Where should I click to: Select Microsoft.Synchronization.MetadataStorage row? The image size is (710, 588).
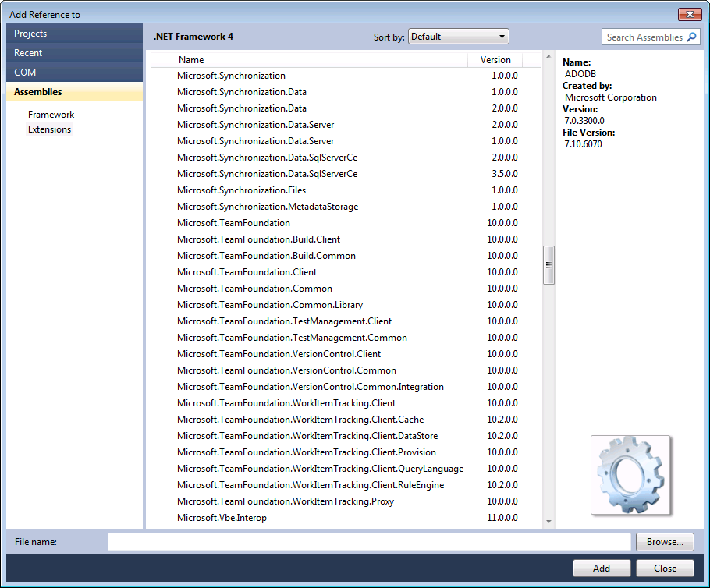[346, 207]
